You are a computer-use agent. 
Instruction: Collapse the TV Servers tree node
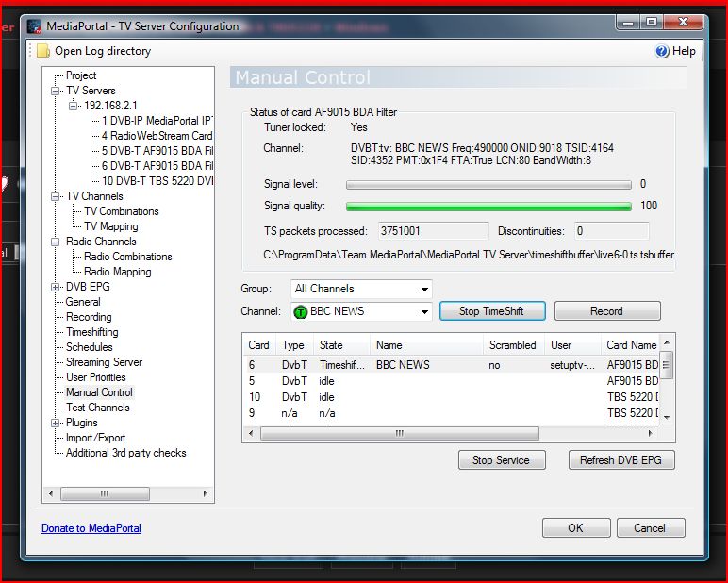pos(55,91)
